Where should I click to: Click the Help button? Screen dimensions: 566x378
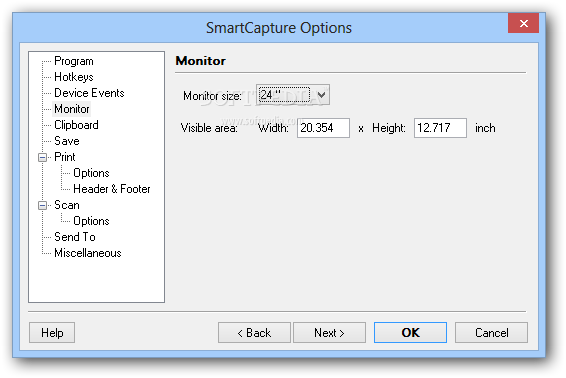[52, 333]
